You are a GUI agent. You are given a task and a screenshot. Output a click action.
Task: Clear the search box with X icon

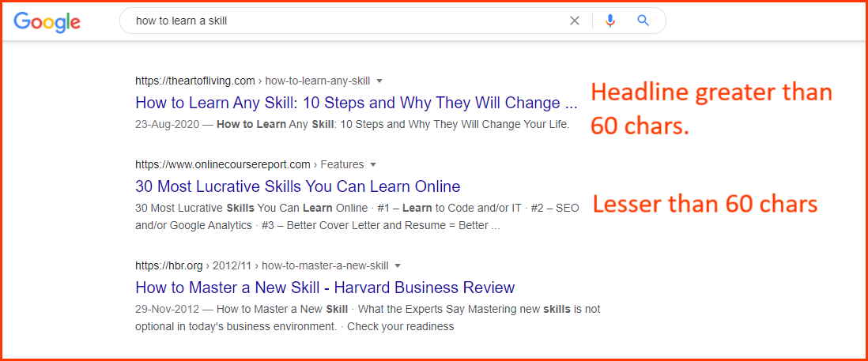575,21
